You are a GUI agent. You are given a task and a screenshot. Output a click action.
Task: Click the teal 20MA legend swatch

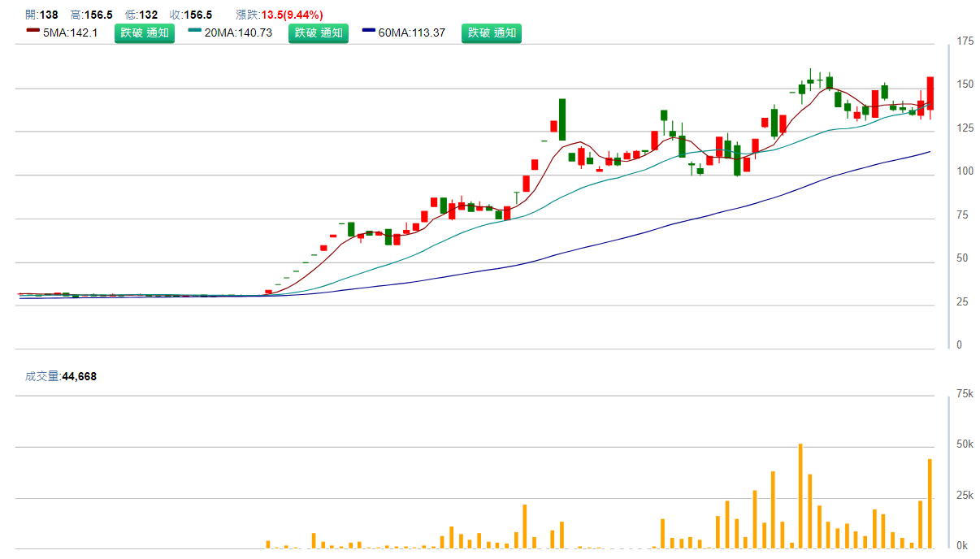195,31
